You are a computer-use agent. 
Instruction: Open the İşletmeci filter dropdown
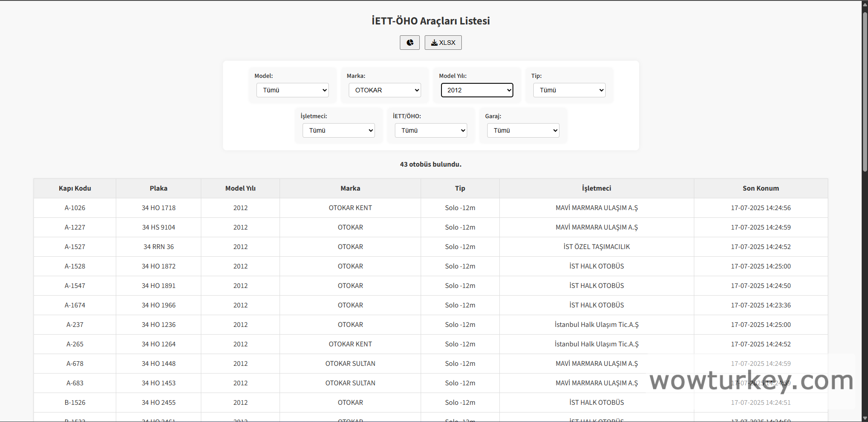coord(338,130)
